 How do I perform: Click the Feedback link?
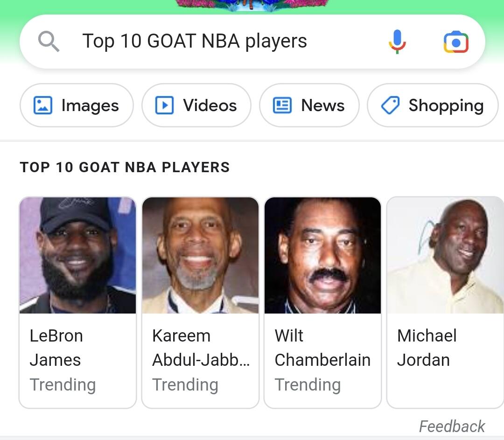pyautogui.click(x=451, y=426)
